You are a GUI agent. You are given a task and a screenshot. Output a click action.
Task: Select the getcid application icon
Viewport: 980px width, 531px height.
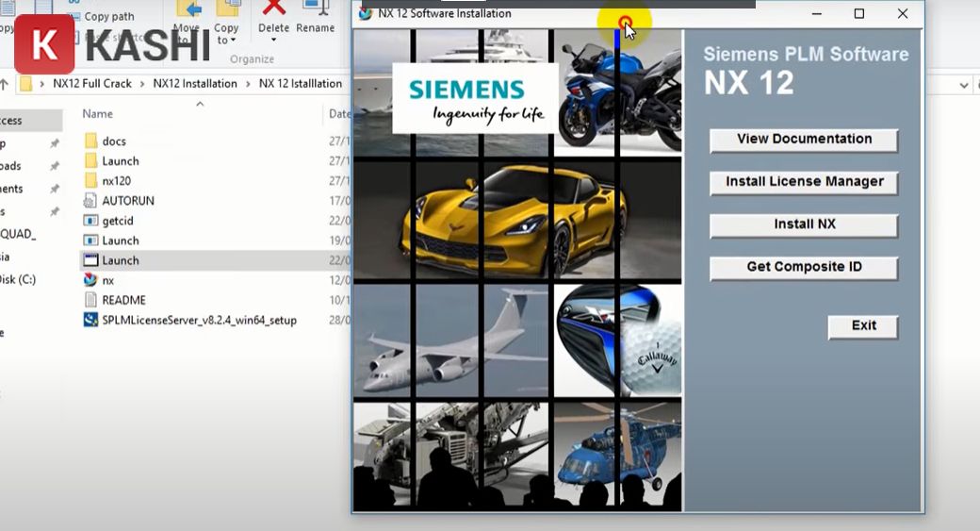coord(90,221)
